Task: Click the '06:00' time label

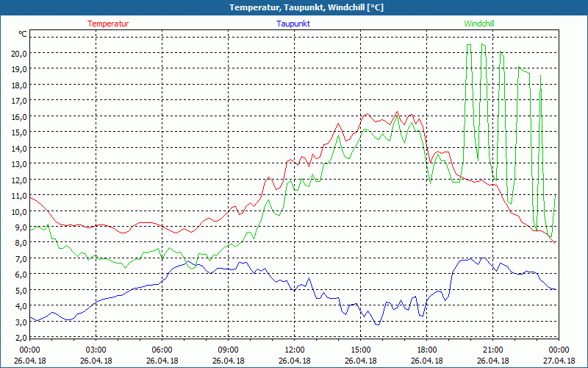Action: coord(162,350)
